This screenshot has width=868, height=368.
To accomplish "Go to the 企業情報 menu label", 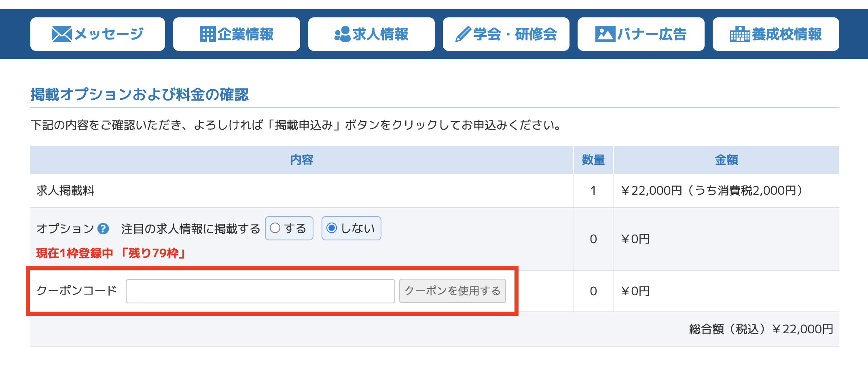I will tap(246, 34).
